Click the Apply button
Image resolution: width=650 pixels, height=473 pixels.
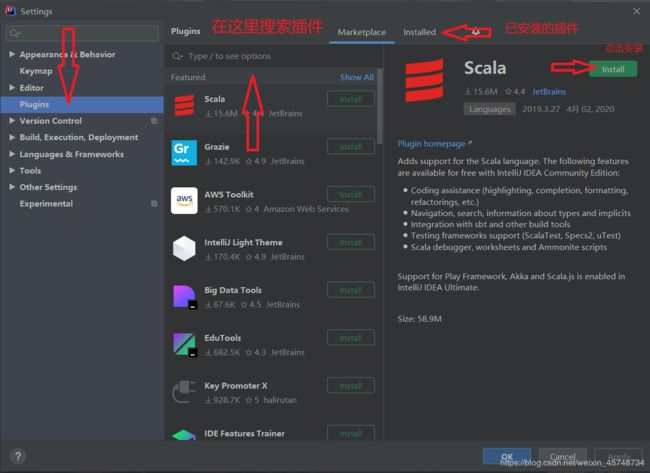click(x=618, y=456)
